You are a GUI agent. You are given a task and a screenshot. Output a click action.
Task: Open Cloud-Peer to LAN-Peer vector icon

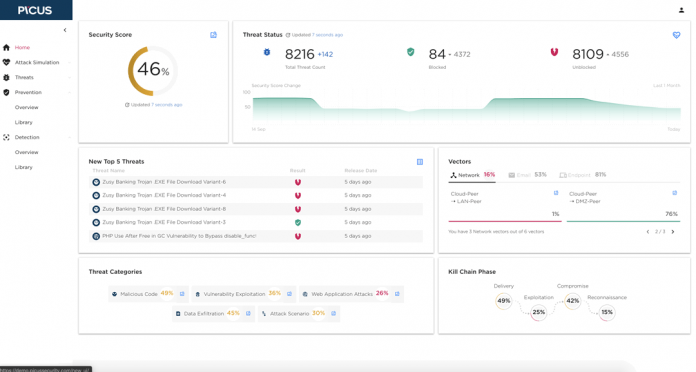[556, 193]
